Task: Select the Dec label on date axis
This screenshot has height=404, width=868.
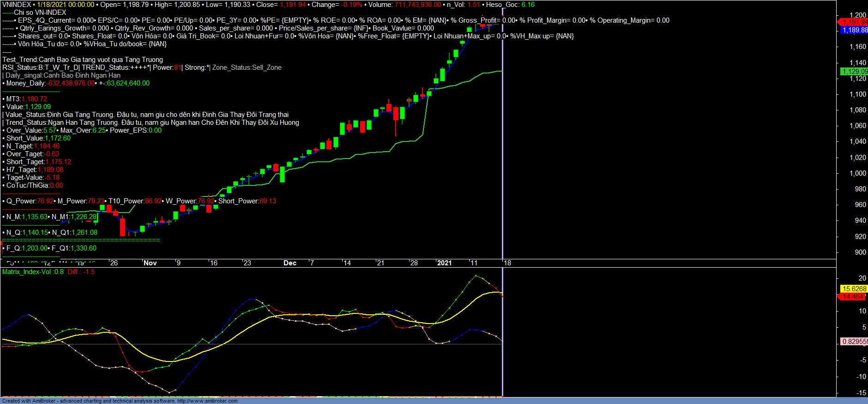Action: 290,263
